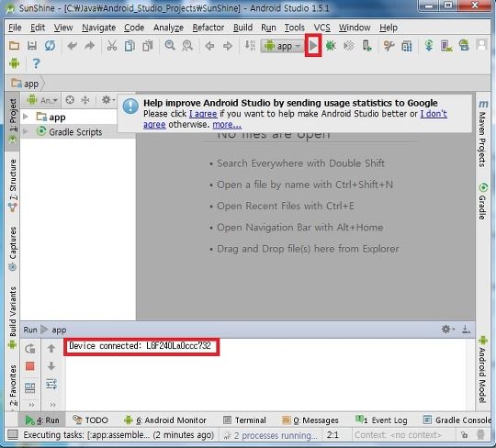Open the VCS menu

coord(322,28)
